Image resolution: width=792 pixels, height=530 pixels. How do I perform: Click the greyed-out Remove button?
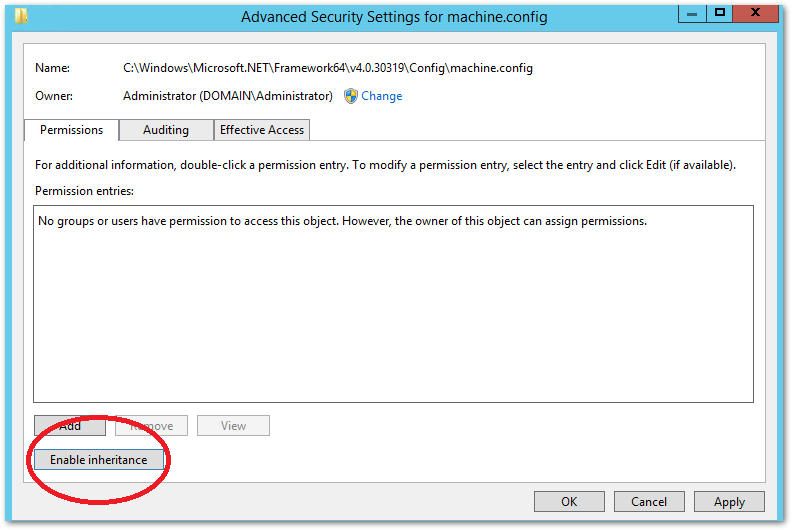(x=151, y=426)
